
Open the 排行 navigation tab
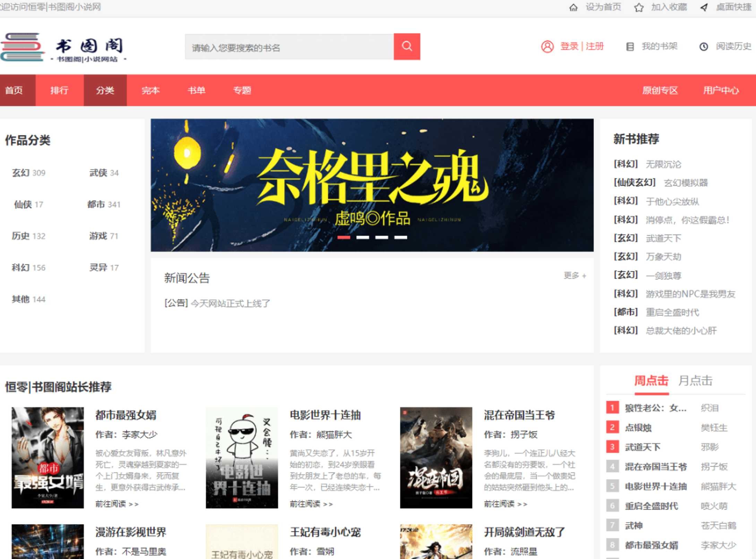tap(59, 90)
